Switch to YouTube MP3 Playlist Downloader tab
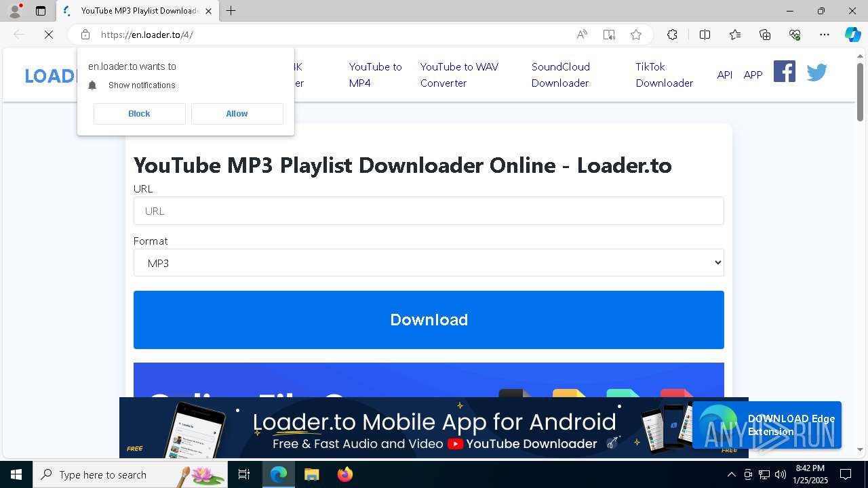The width and height of the screenshot is (868, 488). click(x=138, y=11)
